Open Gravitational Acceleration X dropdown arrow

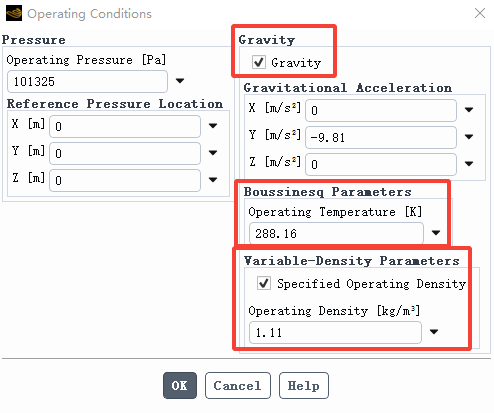pos(469,110)
